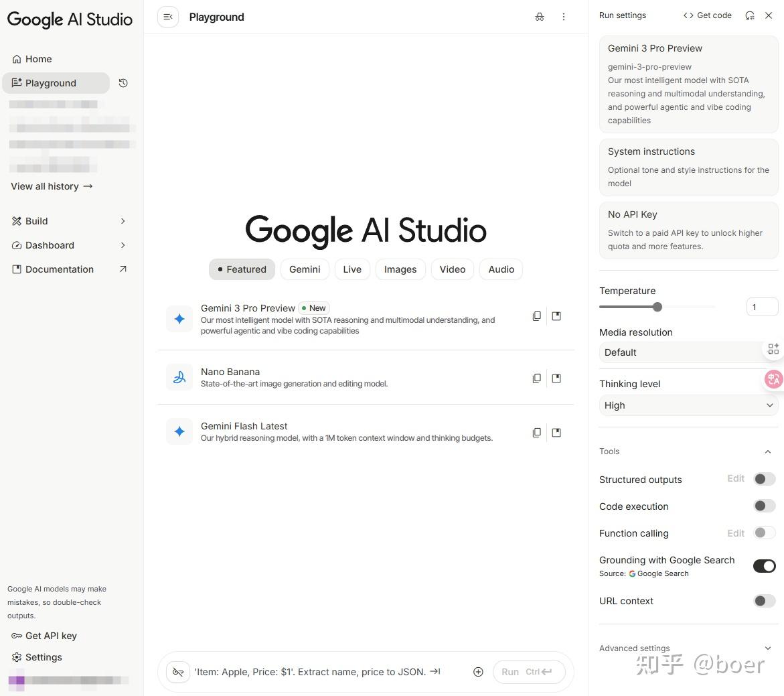Open the No API Key card
Viewport: 784px width, 696px height.
[x=688, y=230]
